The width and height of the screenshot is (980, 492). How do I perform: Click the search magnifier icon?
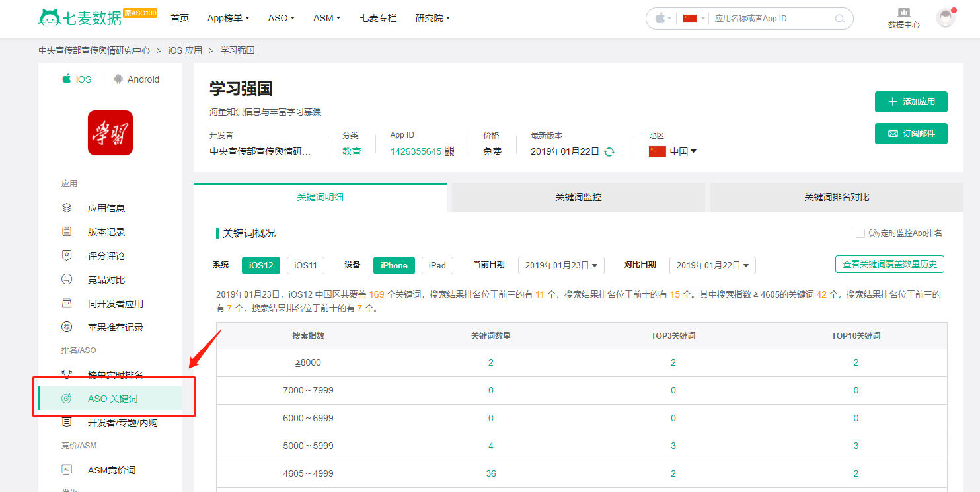[x=840, y=19]
